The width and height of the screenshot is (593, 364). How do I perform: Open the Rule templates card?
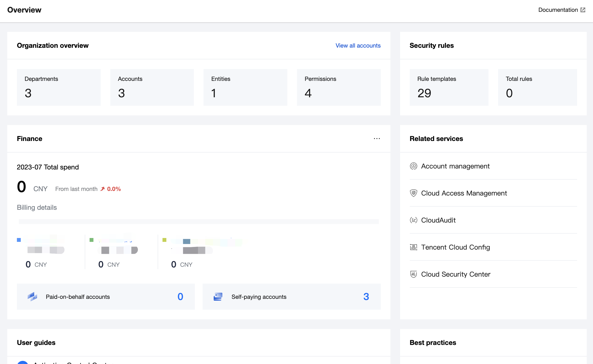(x=449, y=87)
